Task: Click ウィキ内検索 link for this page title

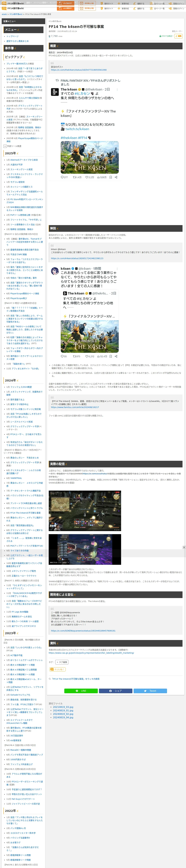Action: pos(76,679)
